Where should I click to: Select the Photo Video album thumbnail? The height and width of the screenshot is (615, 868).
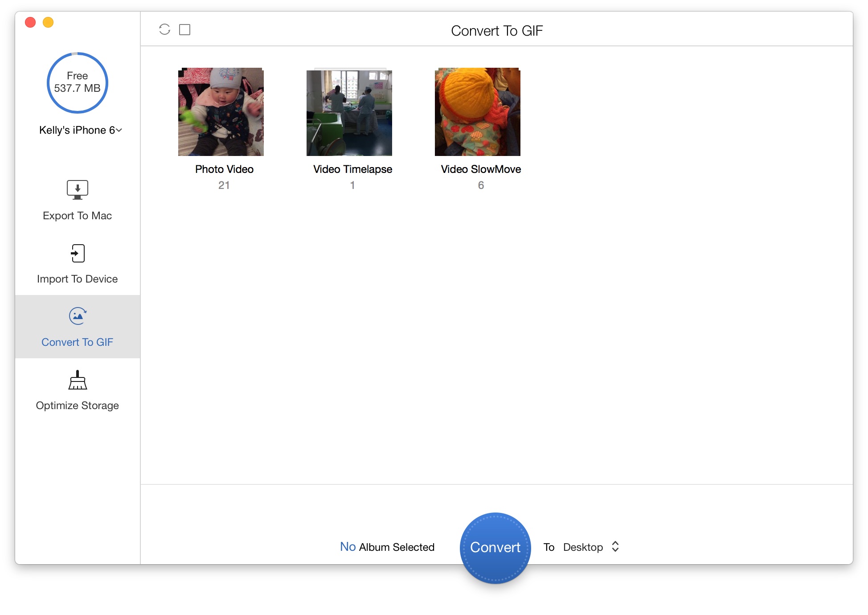click(x=221, y=112)
